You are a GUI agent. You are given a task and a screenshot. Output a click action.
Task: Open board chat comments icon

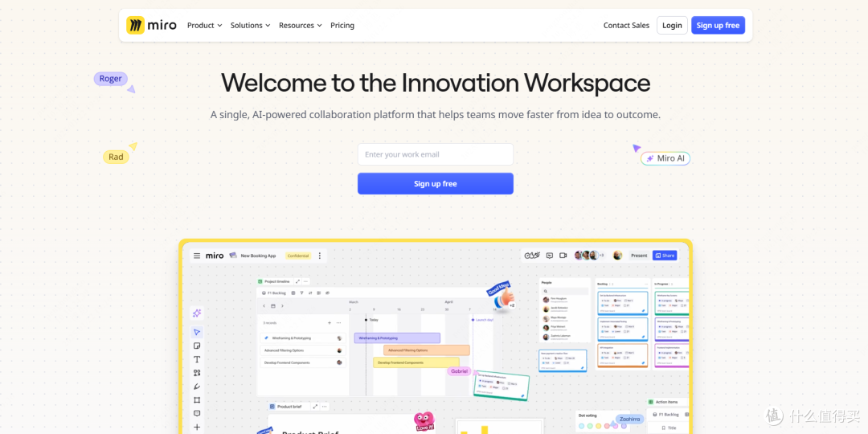click(x=550, y=256)
